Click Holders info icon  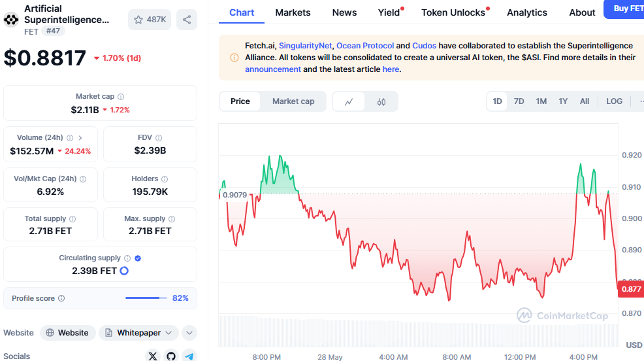coord(165,179)
